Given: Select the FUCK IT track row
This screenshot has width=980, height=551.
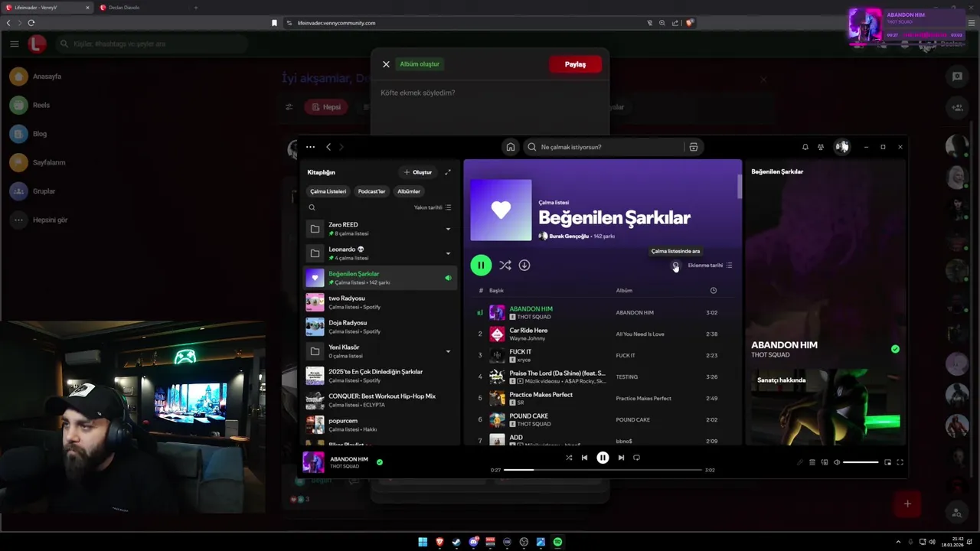Looking at the screenshot, I should point(601,355).
